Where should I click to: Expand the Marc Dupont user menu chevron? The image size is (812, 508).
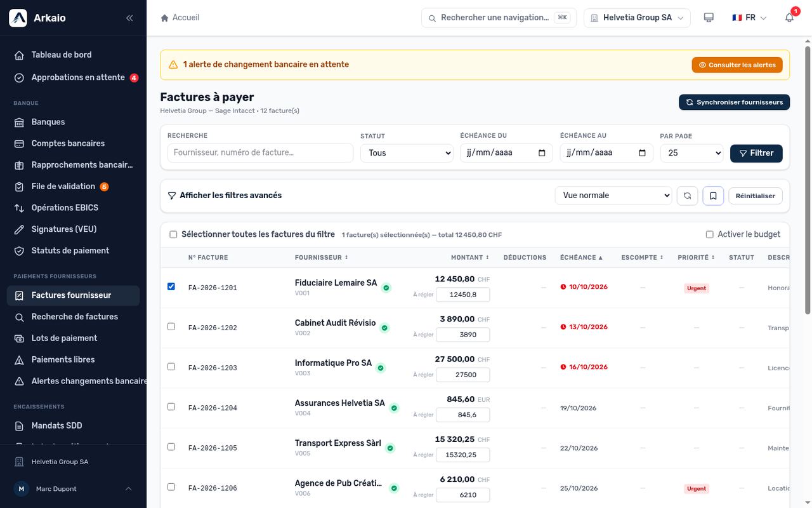[x=129, y=489]
